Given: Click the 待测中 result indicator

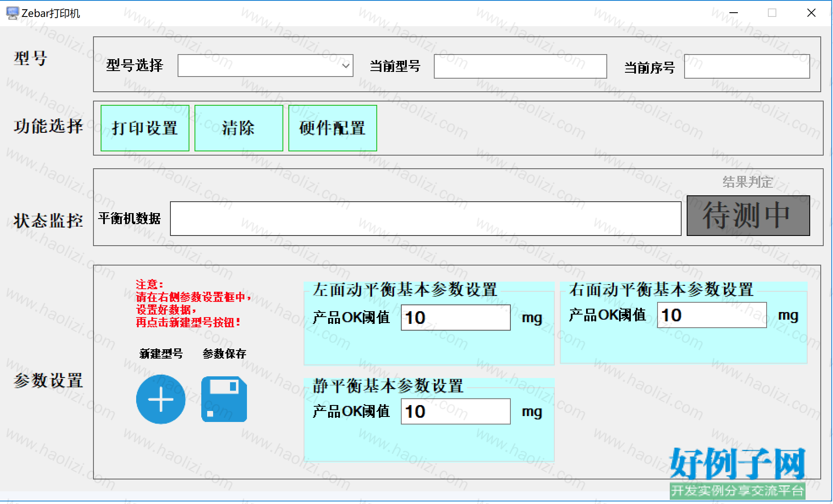Looking at the screenshot, I should pyautogui.click(x=748, y=216).
